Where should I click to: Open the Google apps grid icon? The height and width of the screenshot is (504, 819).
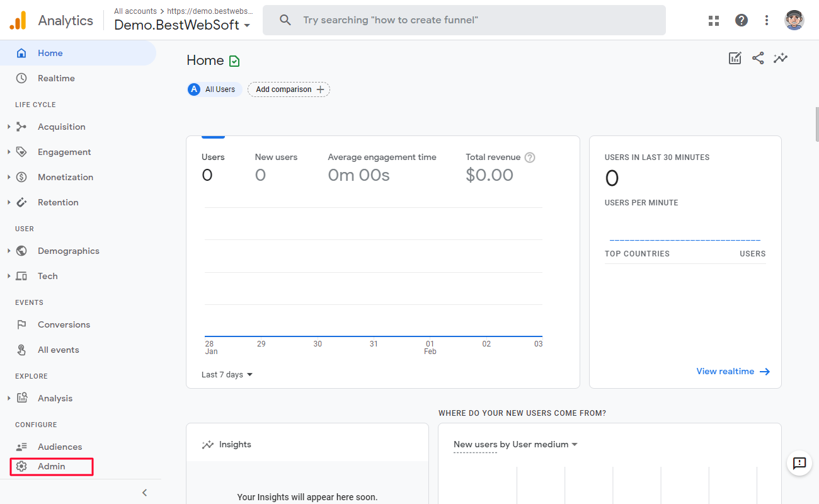coord(714,20)
